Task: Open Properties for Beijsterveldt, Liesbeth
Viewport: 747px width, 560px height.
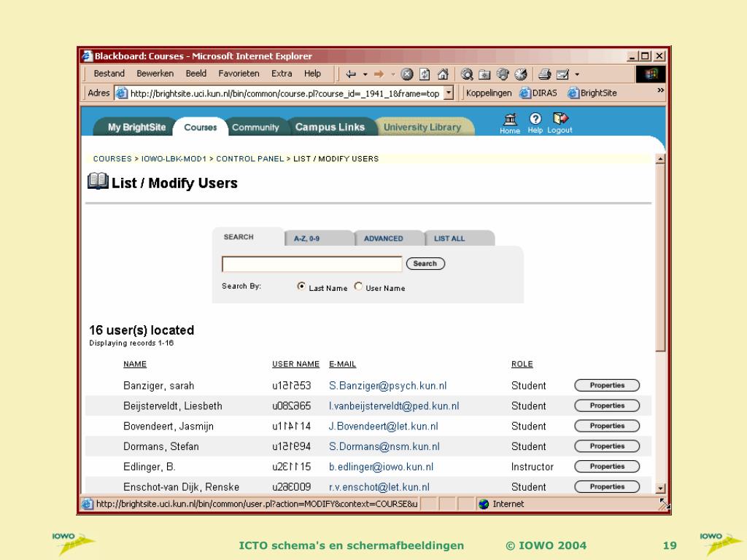Action: tap(607, 405)
